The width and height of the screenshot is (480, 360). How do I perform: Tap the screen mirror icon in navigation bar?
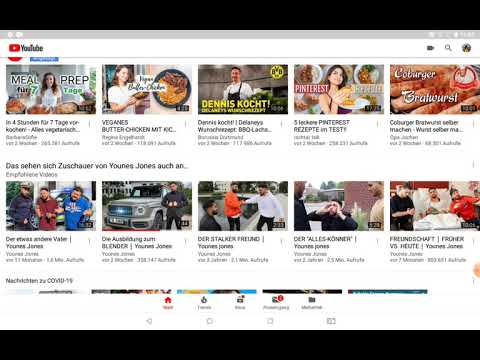point(331,321)
